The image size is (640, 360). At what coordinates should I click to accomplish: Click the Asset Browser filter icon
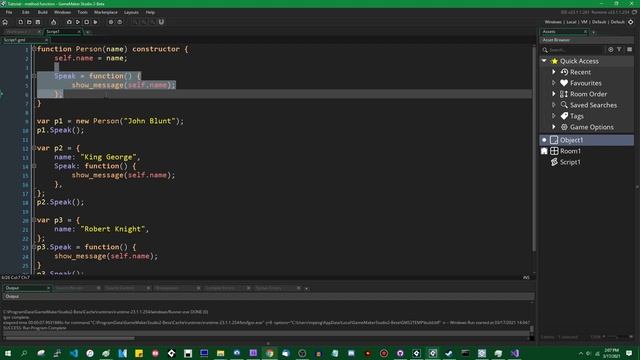[x=619, y=49]
